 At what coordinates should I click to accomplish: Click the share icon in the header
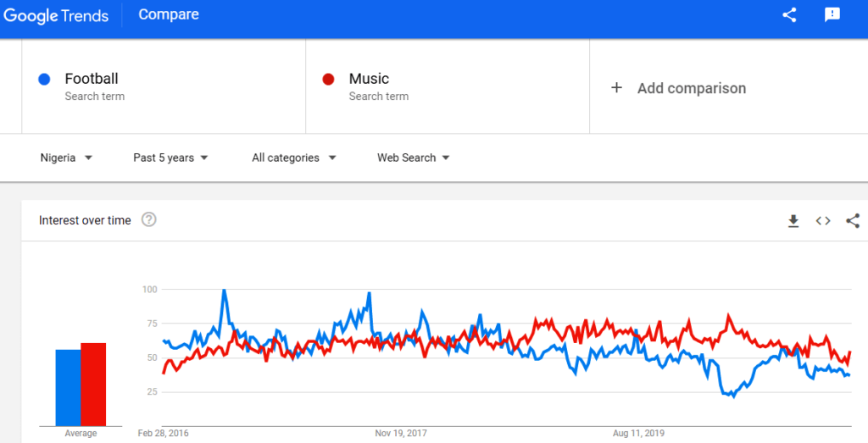(789, 14)
